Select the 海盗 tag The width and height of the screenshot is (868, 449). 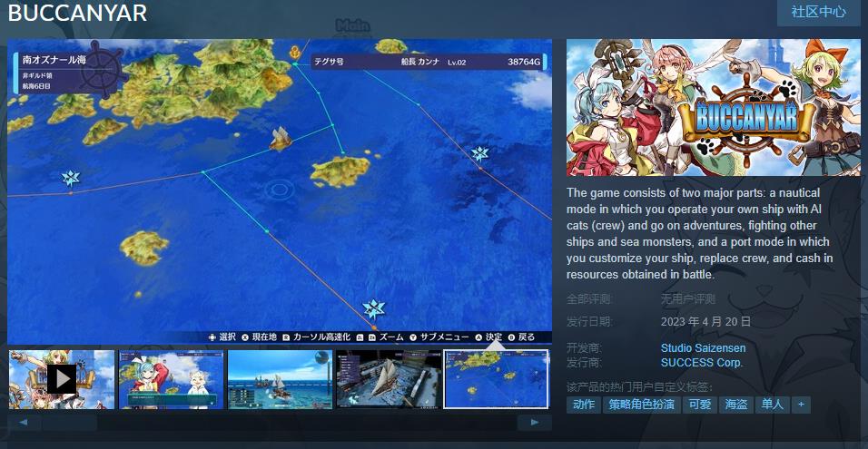click(736, 405)
